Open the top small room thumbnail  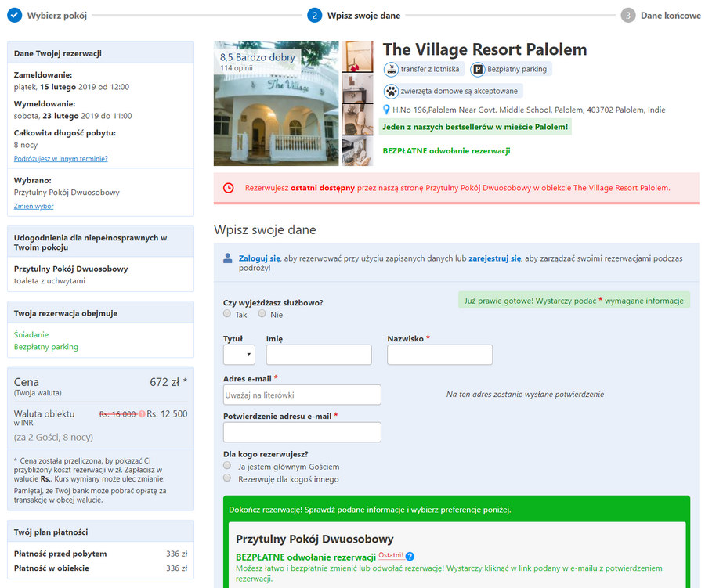[x=357, y=56]
